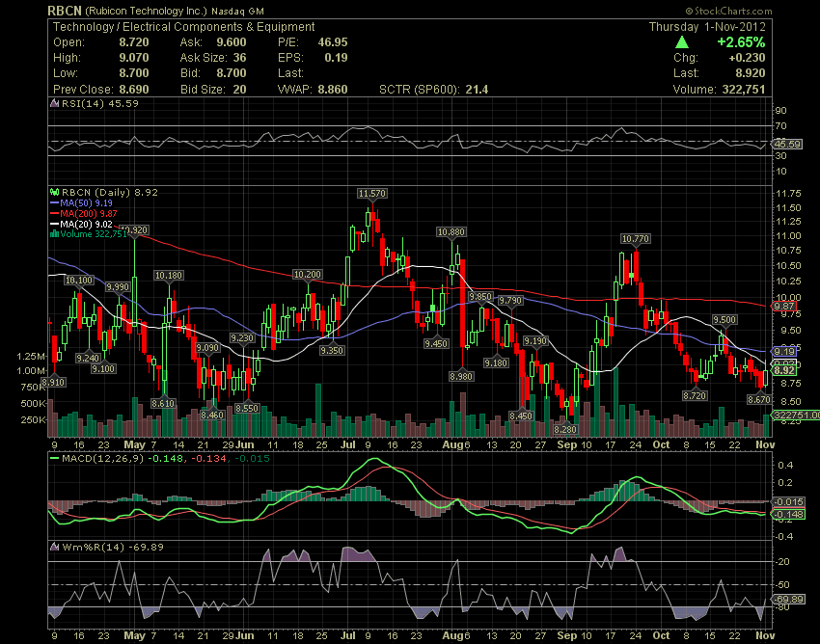Click the Bid Size value 20
This screenshot has height=644, width=820.
coord(239,90)
